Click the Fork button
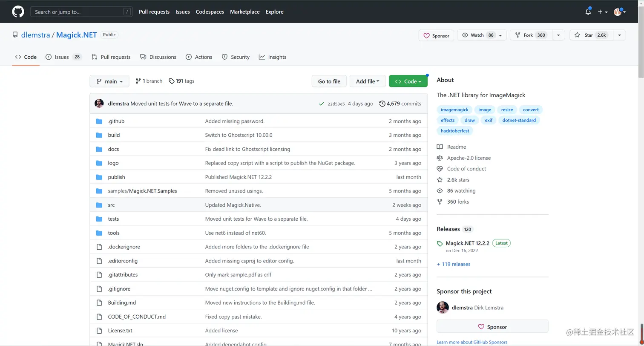 [531, 35]
